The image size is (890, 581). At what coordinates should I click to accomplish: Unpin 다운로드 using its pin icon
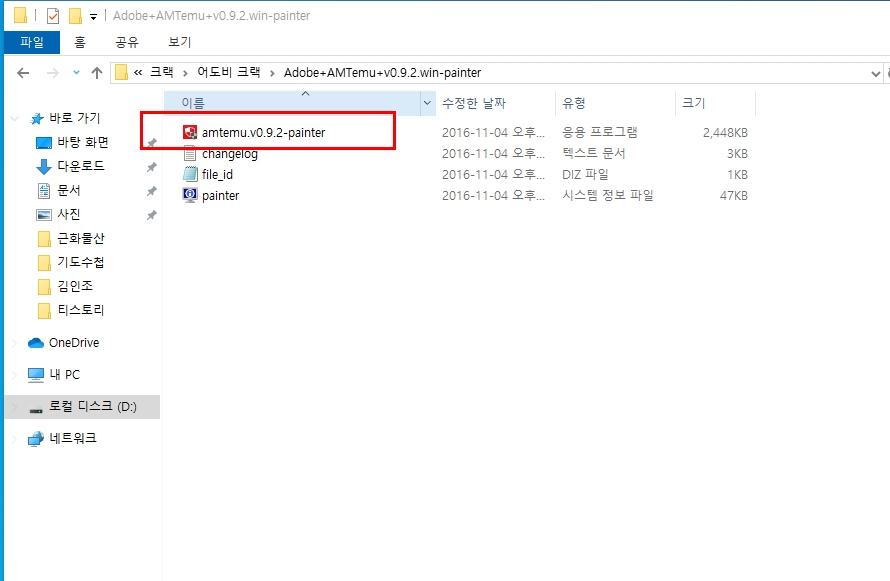click(x=152, y=167)
